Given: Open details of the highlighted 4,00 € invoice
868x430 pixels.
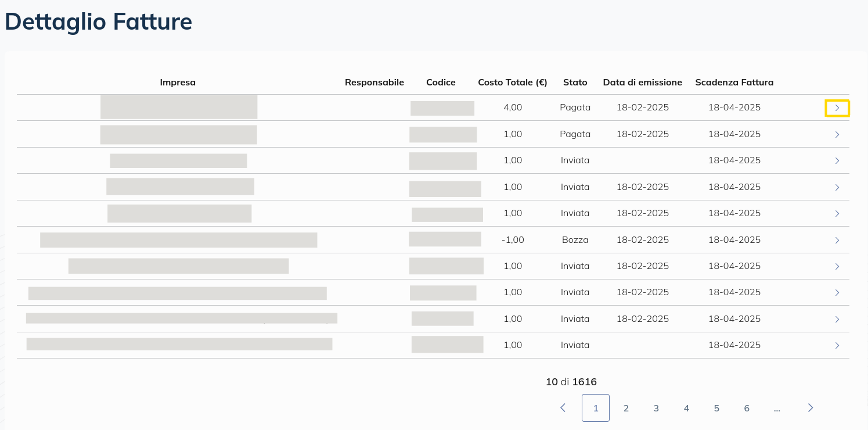Looking at the screenshot, I should (837, 107).
